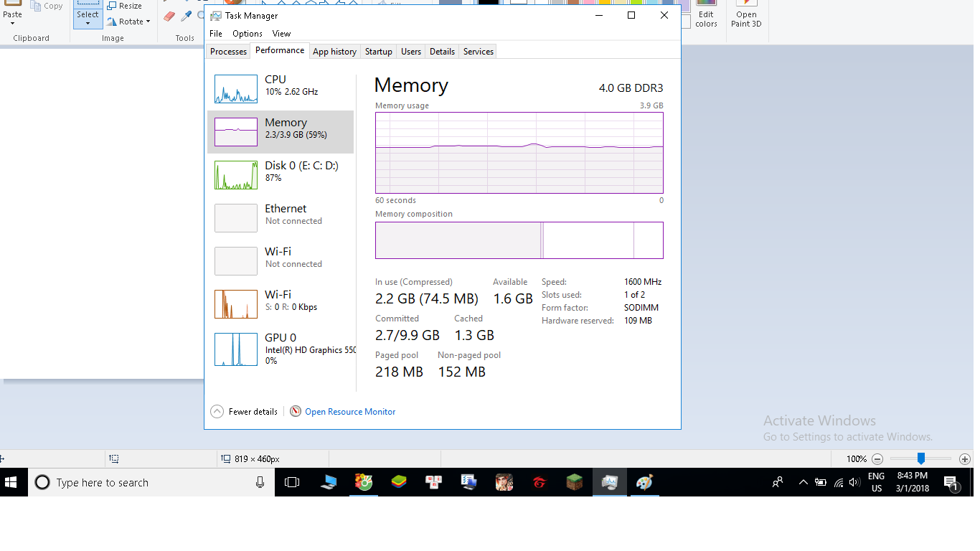Select the Eraser tool in Paint

pos(169,16)
